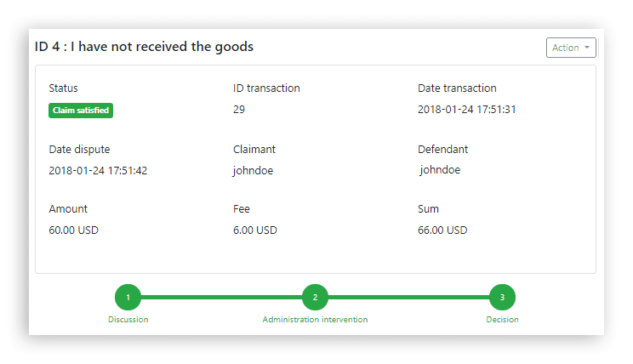Click Defendant name johndoe
Image resolution: width=633 pixels, height=364 pixels.
tap(440, 170)
